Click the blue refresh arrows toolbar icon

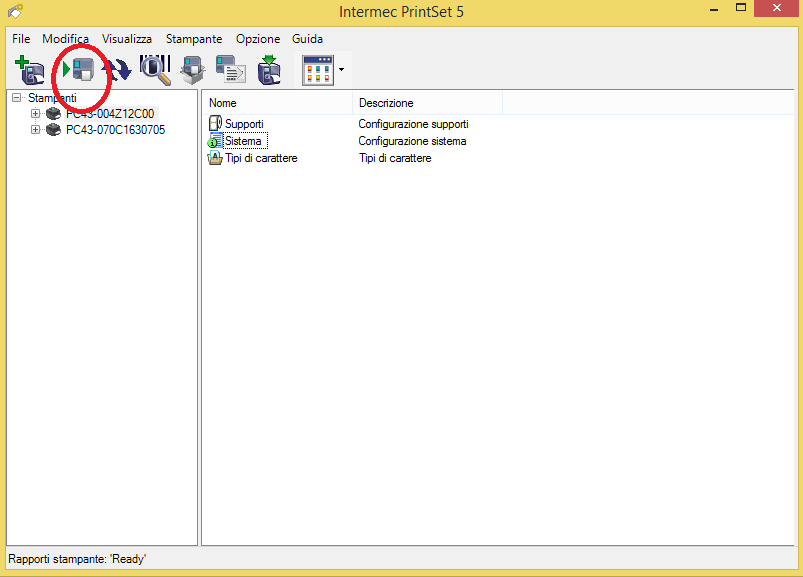click(x=117, y=70)
